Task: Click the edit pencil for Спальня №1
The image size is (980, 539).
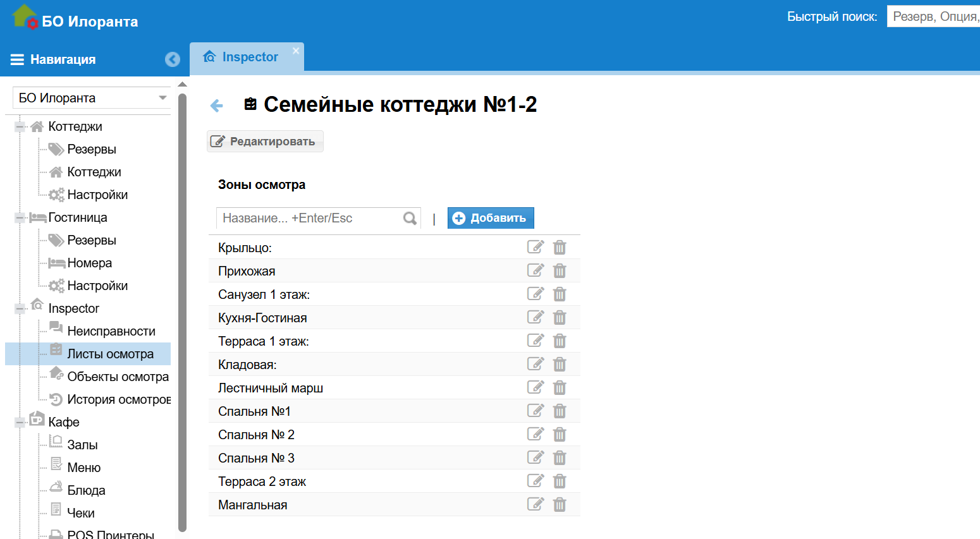Action: (x=536, y=411)
